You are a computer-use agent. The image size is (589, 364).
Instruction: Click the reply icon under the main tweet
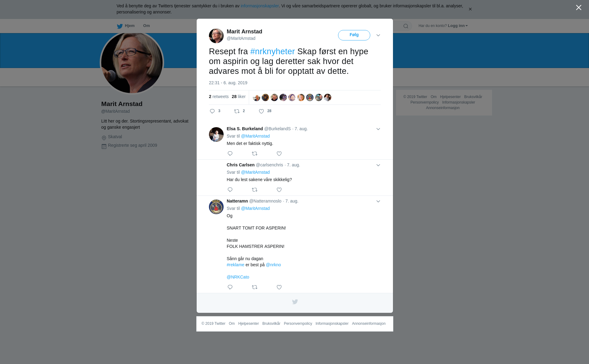[x=212, y=111]
